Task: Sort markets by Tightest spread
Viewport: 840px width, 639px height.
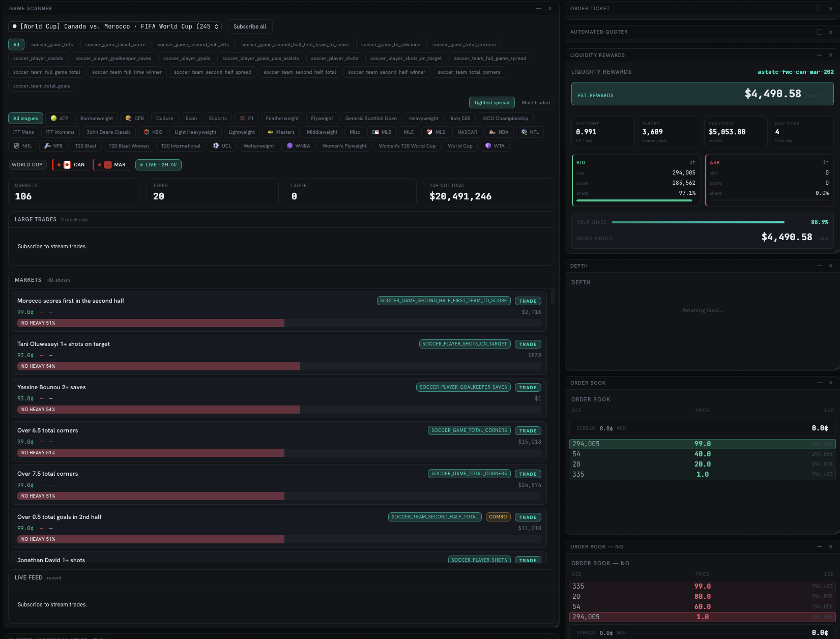Action: point(491,103)
